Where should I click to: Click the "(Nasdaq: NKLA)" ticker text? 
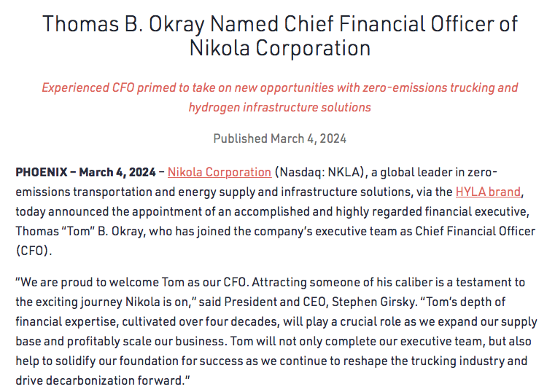point(319,172)
